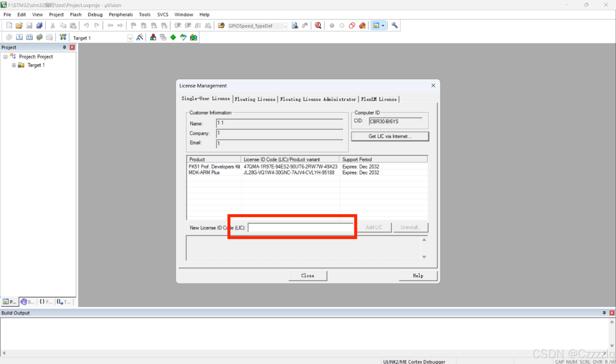Viewport: 616px width, 364px height.
Task: Click the Pack Installer icon
Action: pyautogui.click(x=194, y=37)
